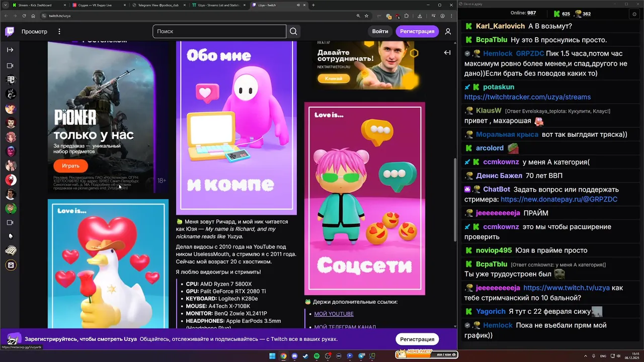Open the Windows Start menu
Screen dimensions: 644x362
[272, 356]
